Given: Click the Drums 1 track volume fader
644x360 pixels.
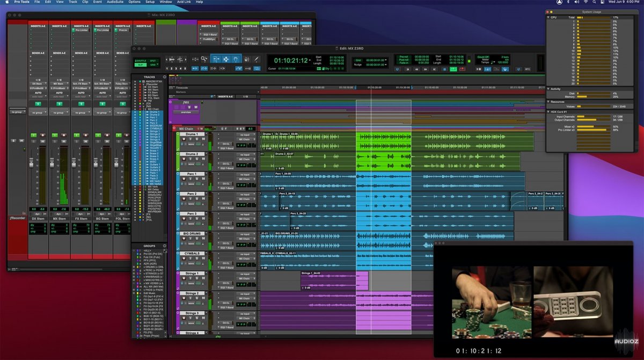Looking at the screenshot, I should click(210, 144).
